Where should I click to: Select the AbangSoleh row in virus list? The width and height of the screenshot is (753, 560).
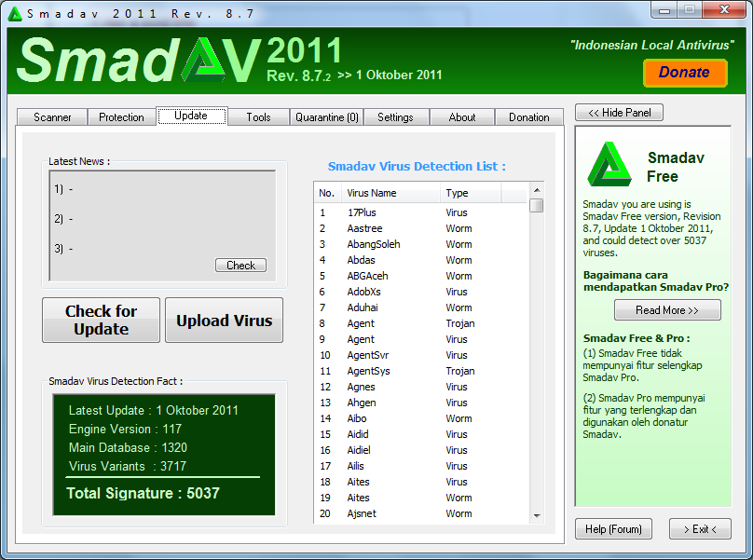[x=375, y=244]
